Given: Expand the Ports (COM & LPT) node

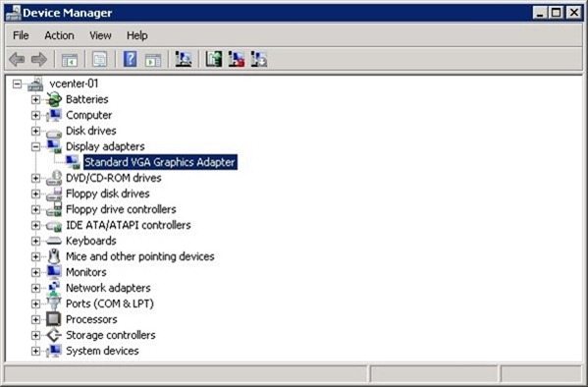Looking at the screenshot, I should point(35,304).
